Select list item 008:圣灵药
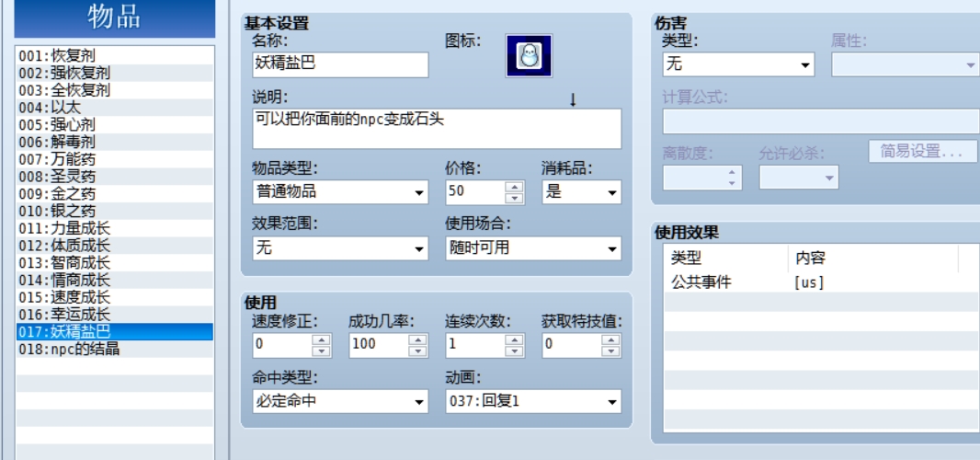The width and height of the screenshot is (980, 460). 114,177
